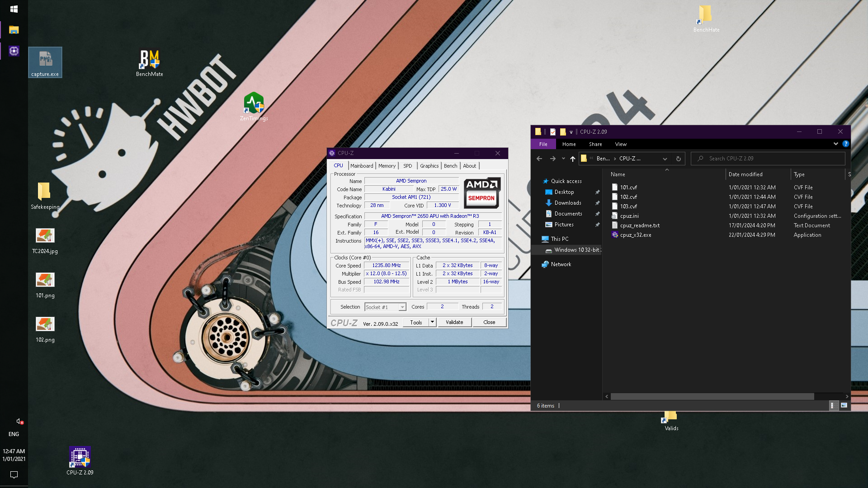868x488 pixels.
Task: Select Network in navigation pane
Action: 561,264
